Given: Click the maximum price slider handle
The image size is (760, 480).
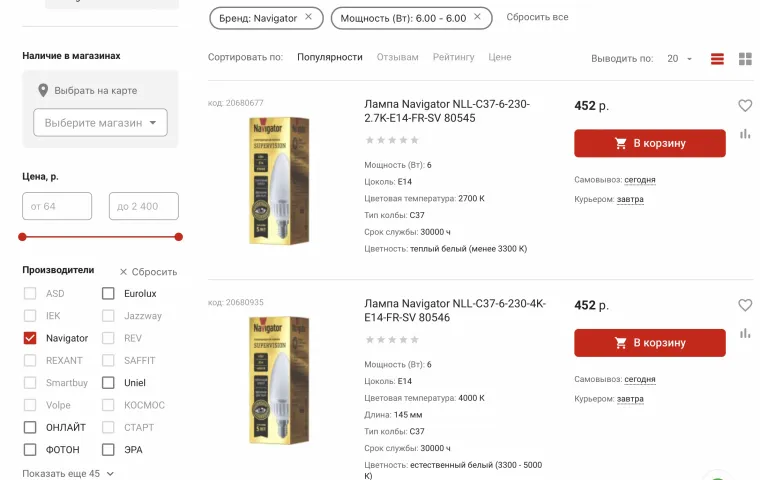Looking at the screenshot, I should [179, 237].
